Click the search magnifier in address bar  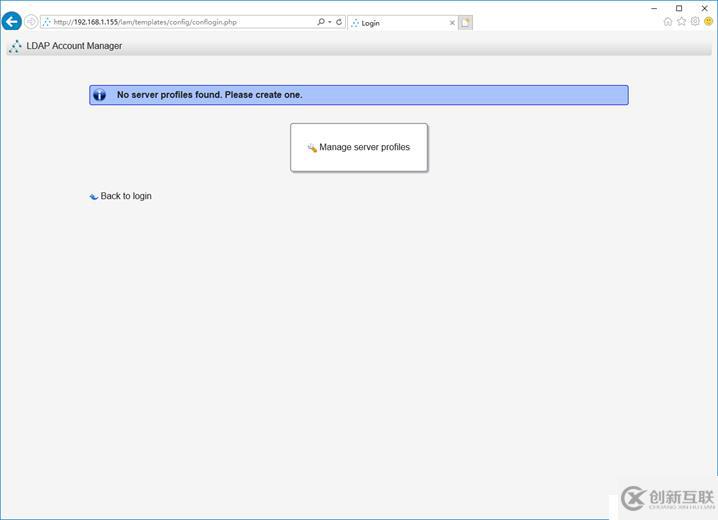[x=321, y=22]
